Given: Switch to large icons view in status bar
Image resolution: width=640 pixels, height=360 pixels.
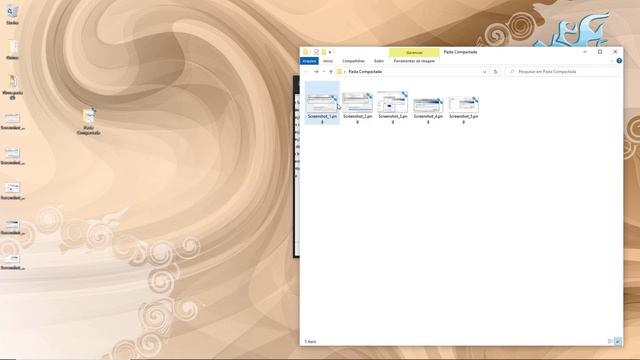Looking at the screenshot, I should click(x=618, y=341).
